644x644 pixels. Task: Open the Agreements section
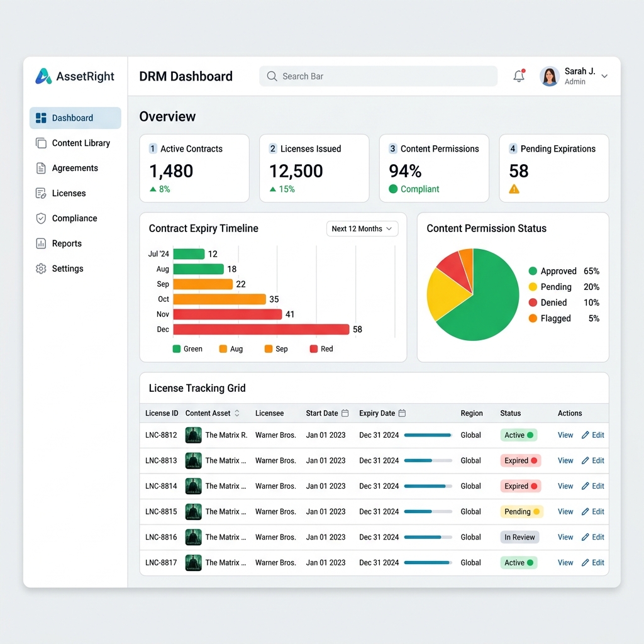[75, 168]
